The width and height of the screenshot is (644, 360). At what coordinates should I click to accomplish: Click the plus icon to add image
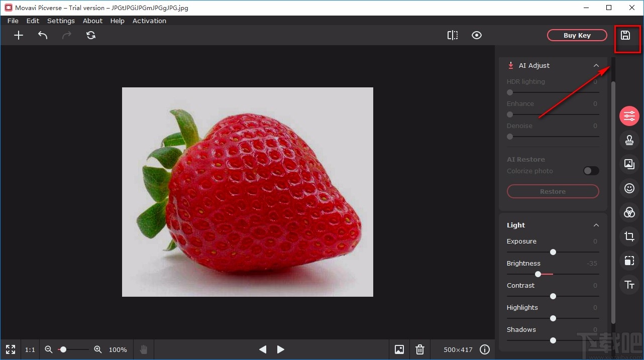point(19,35)
